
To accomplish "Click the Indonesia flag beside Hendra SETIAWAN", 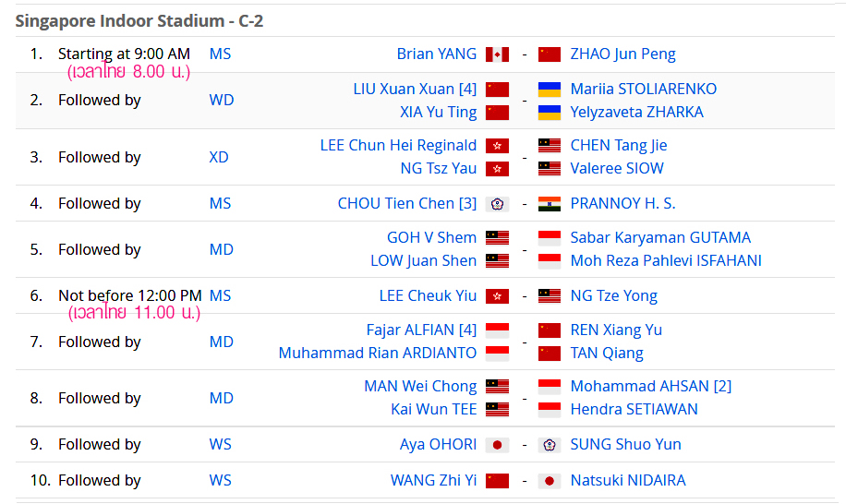I will 550,410.
